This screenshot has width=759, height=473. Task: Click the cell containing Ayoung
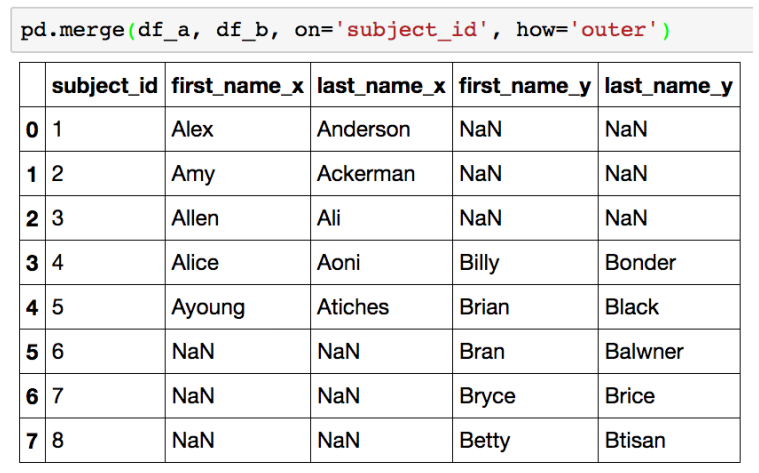238,307
